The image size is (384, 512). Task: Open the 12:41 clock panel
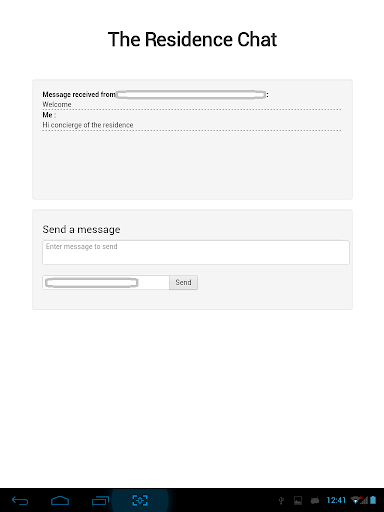[336, 500]
